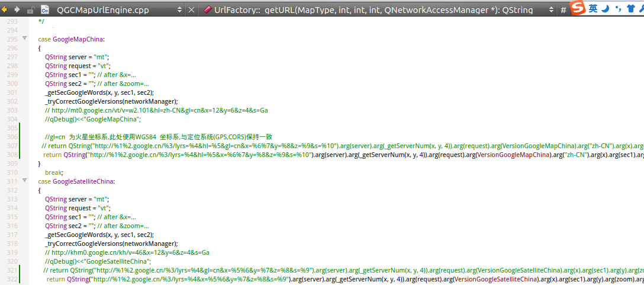Click the //qDebug()<<"GoogleMapChina" comment

click(93, 119)
